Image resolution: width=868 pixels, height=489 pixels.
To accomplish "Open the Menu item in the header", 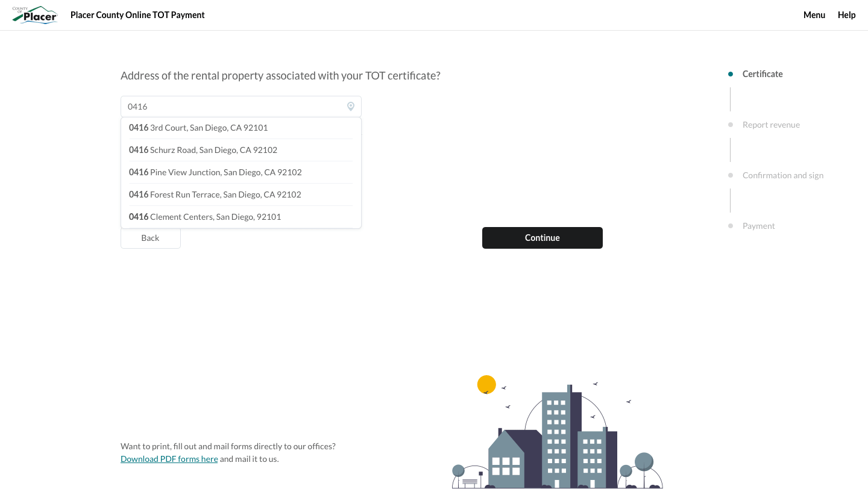I will 814,14.
